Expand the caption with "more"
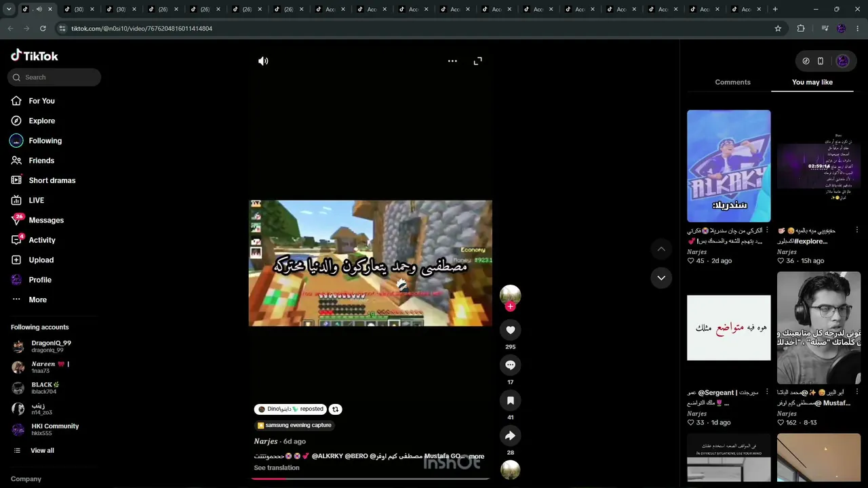 tap(477, 457)
